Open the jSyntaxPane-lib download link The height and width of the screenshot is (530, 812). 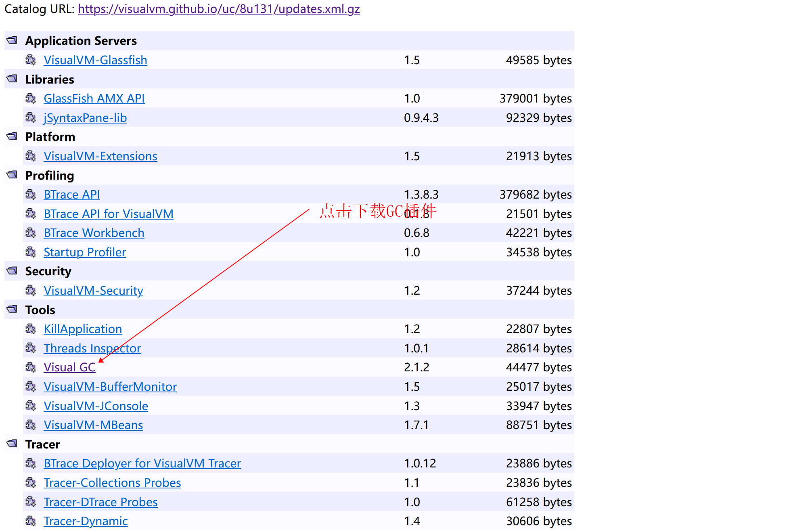point(85,118)
